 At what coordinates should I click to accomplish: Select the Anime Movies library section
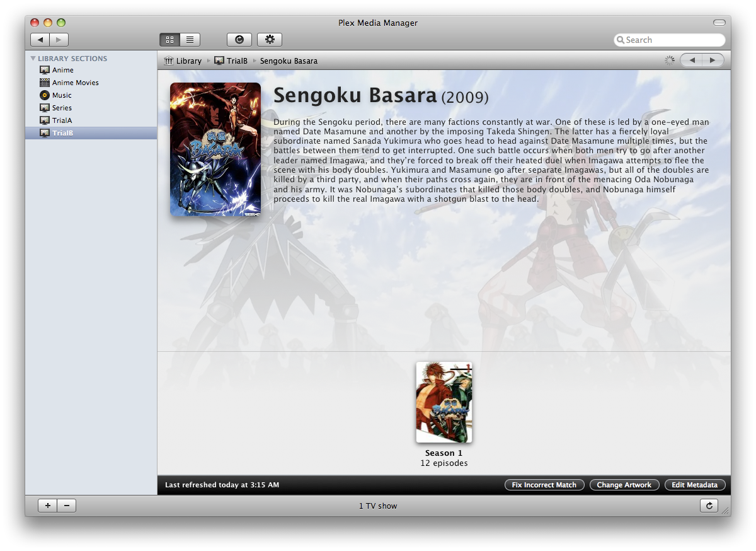(x=91, y=83)
